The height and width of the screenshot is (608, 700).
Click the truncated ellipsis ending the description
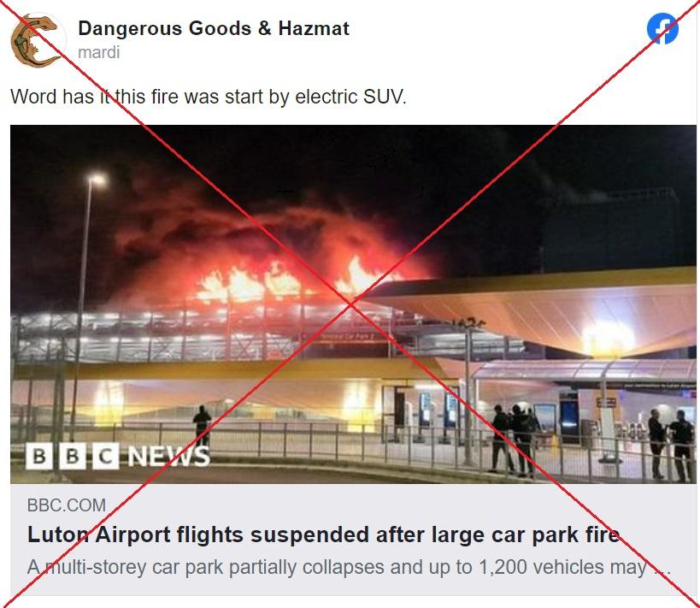(662, 569)
